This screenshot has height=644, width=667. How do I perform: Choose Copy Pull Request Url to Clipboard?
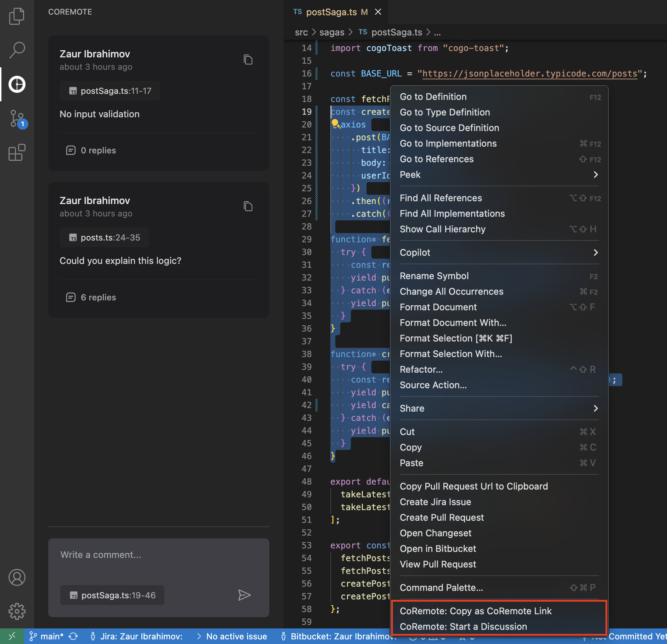(499, 486)
